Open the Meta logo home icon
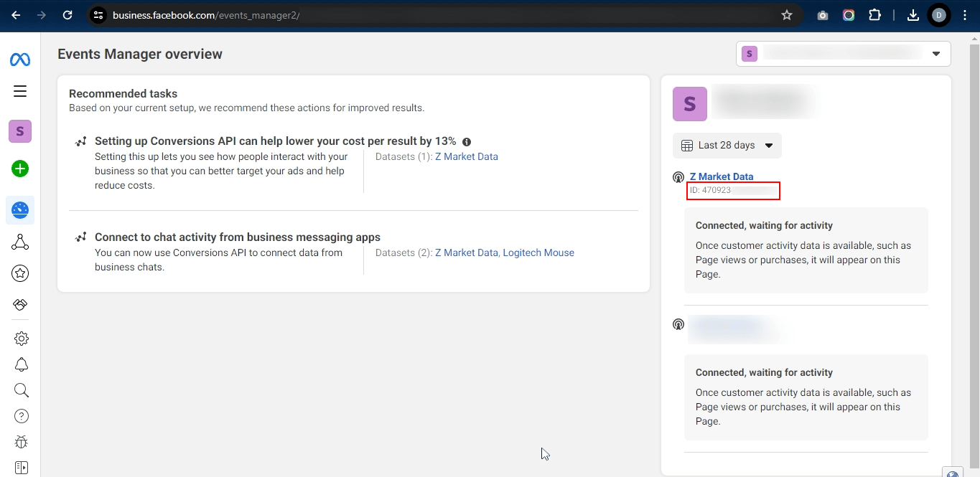 tap(20, 60)
